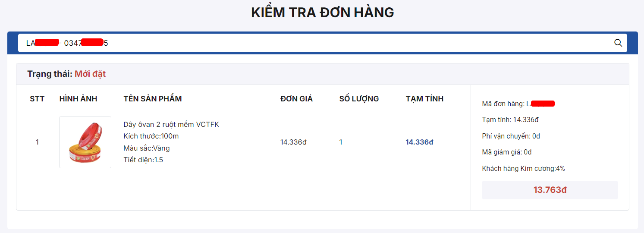Click the HÌNH ẢNH column header
Image resolution: width=644 pixels, height=233 pixels.
[x=78, y=99]
